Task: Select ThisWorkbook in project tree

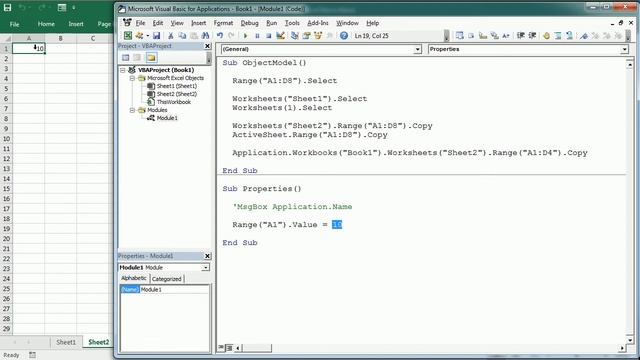Action: click(173, 102)
